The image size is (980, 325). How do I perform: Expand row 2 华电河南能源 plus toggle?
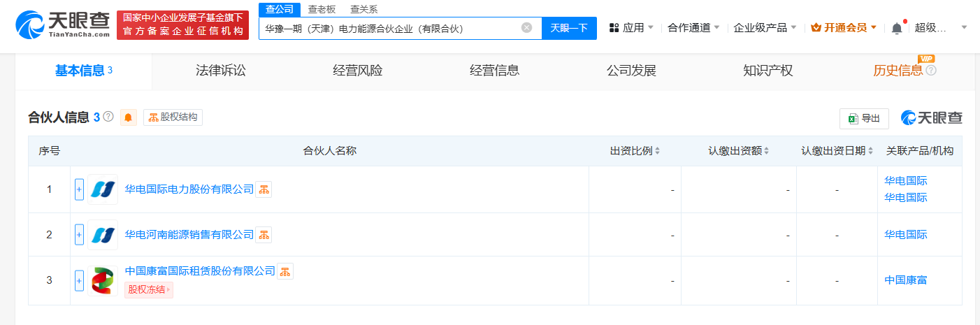pyautogui.click(x=79, y=235)
